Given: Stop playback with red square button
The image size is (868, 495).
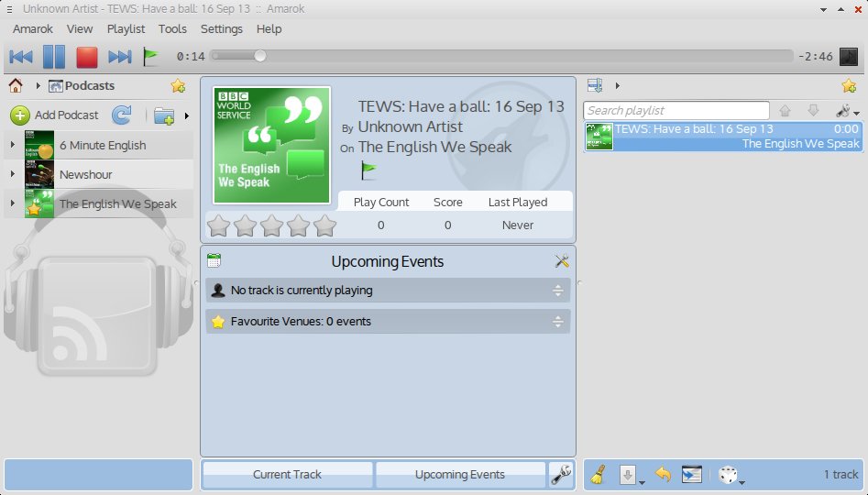Looking at the screenshot, I should [86, 57].
